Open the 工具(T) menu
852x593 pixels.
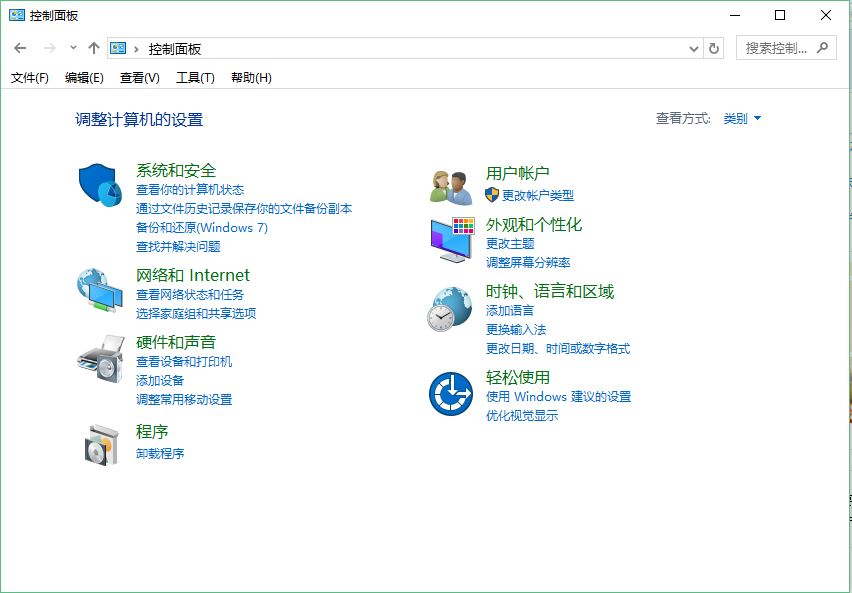[x=195, y=78]
